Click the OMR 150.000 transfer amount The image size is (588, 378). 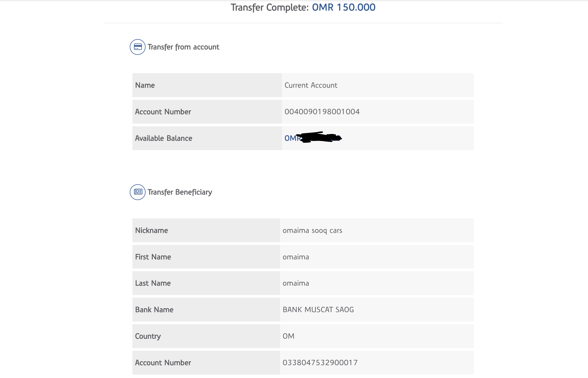coord(344,7)
